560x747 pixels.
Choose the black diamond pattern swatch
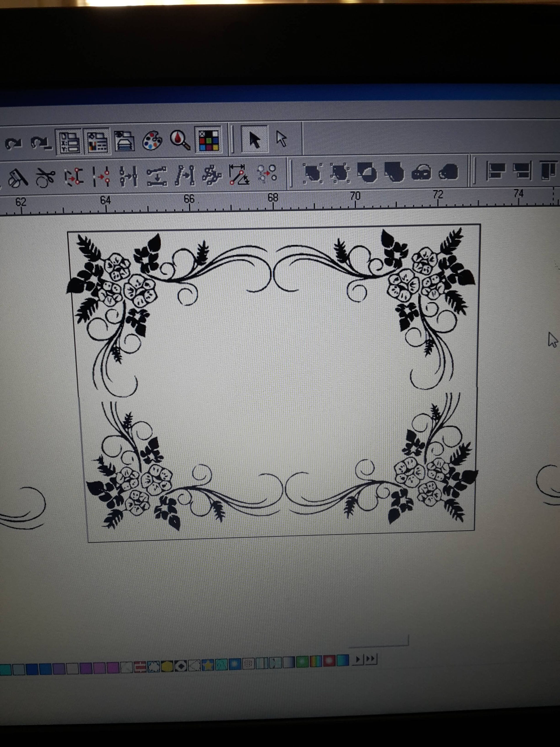point(181,665)
